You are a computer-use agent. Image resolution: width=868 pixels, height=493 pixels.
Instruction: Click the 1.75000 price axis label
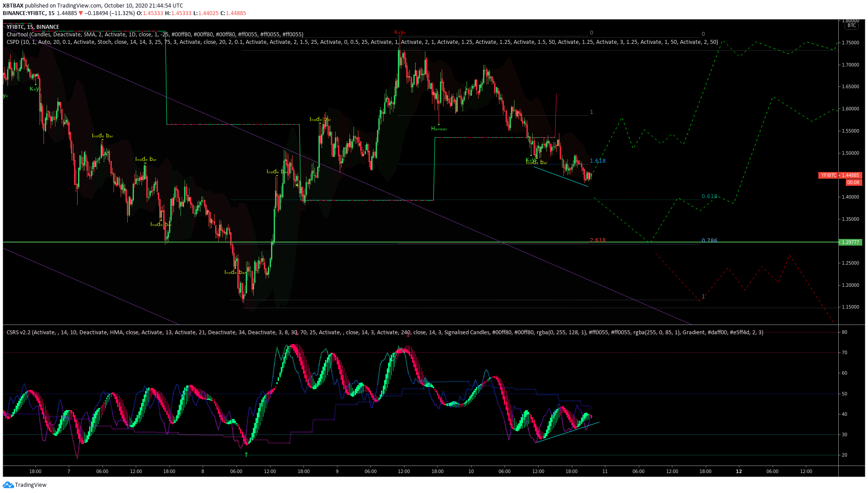[x=850, y=43]
